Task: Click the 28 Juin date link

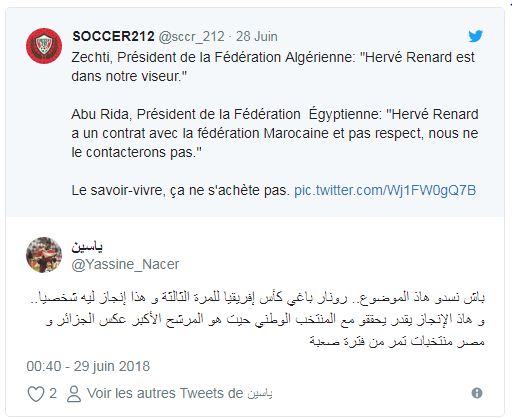Action: coord(257,36)
